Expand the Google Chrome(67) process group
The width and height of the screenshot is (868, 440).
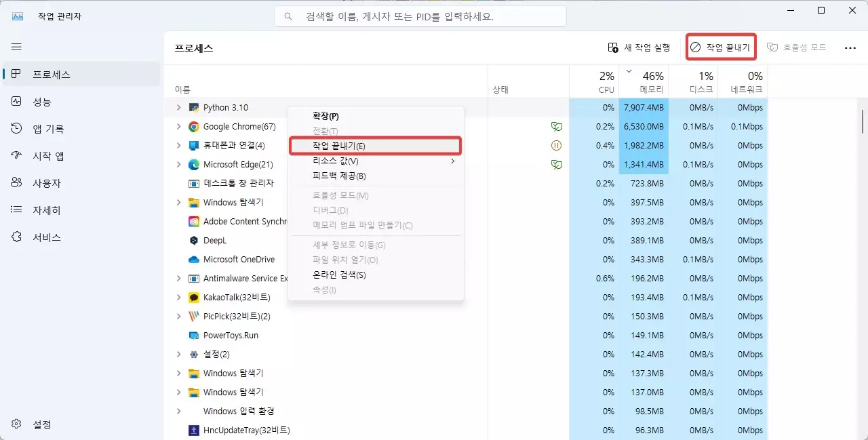point(178,126)
